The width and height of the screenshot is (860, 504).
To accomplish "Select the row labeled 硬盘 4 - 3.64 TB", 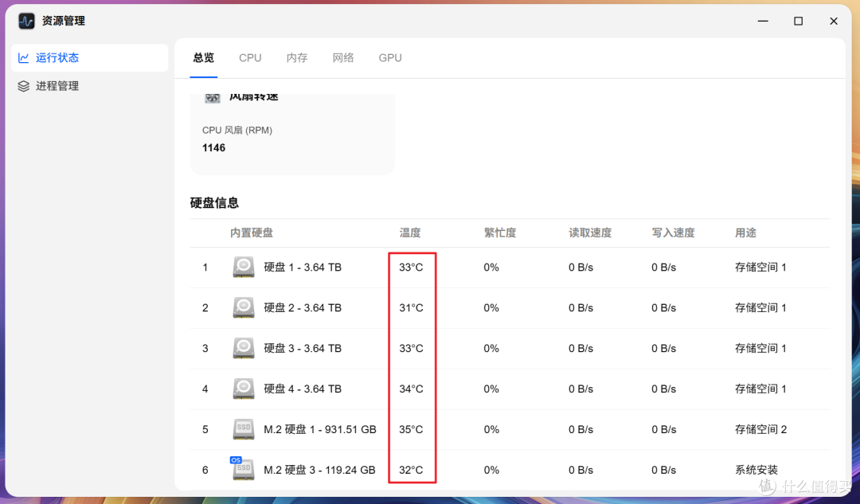I will click(x=510, y=389).
